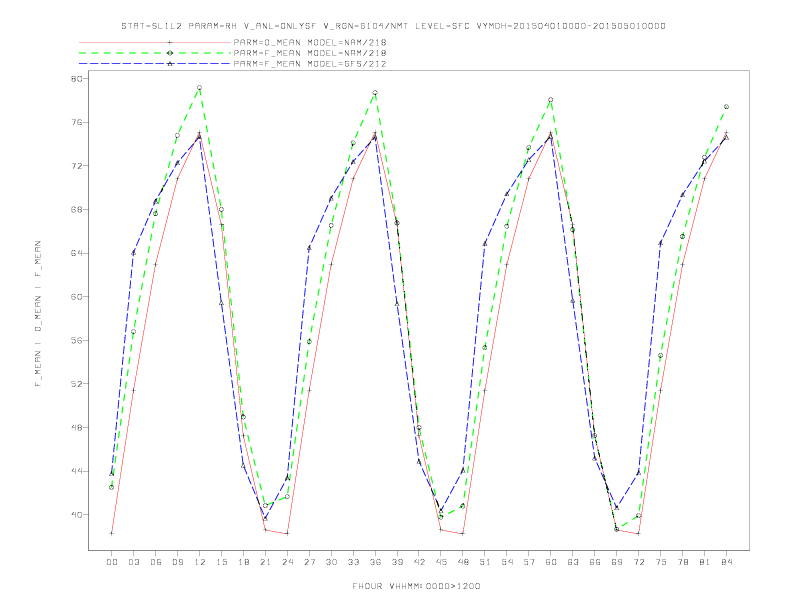Click the green dashed legend line sample

[x=155, y=53]
